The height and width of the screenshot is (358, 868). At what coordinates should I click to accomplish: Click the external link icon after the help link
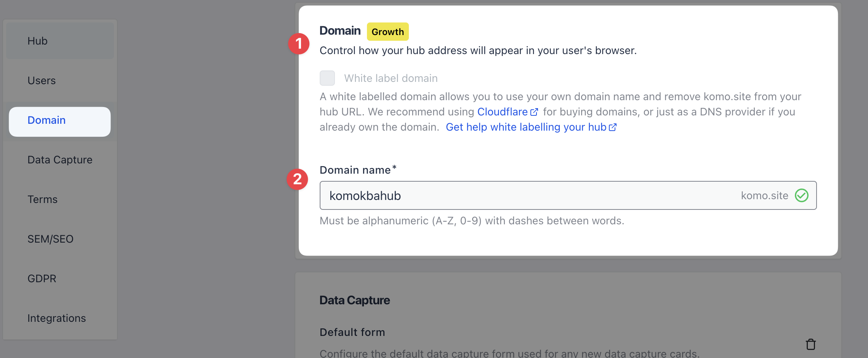(613, 127)
